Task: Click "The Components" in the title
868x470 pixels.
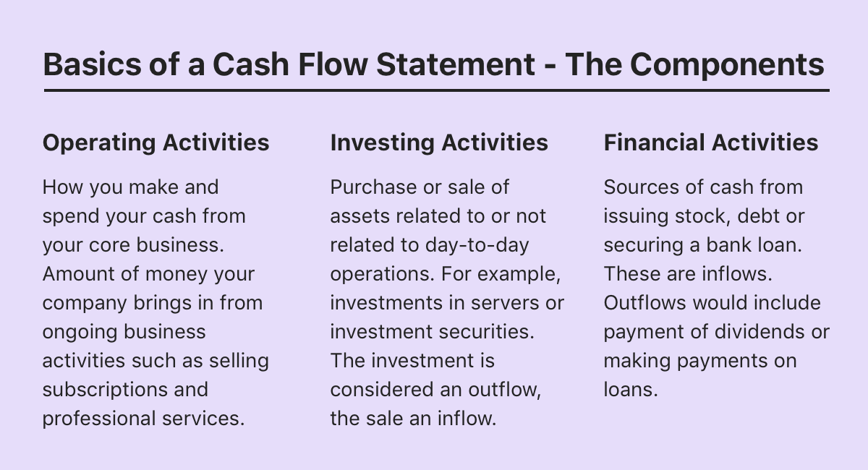Action: pyautogui.click(x=694, y=65)
